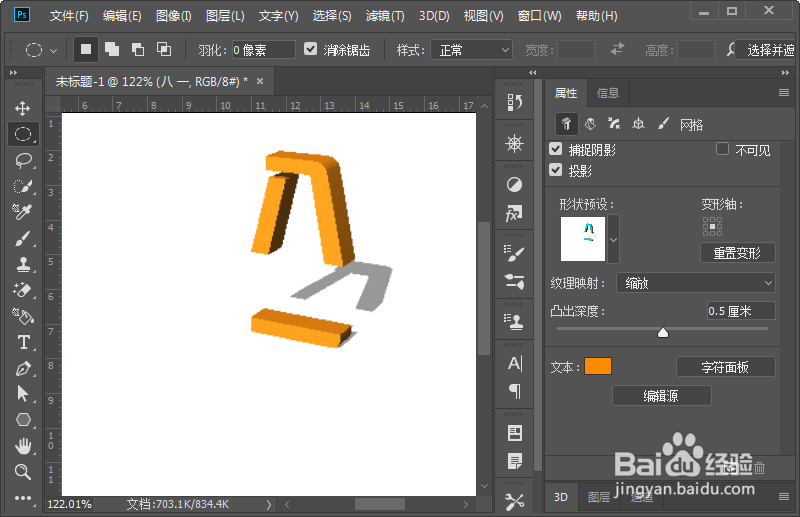Image resolution: width=800 pixels, height=517 pixels.
Task: Select the Hand tool
Action: [22, 446]
